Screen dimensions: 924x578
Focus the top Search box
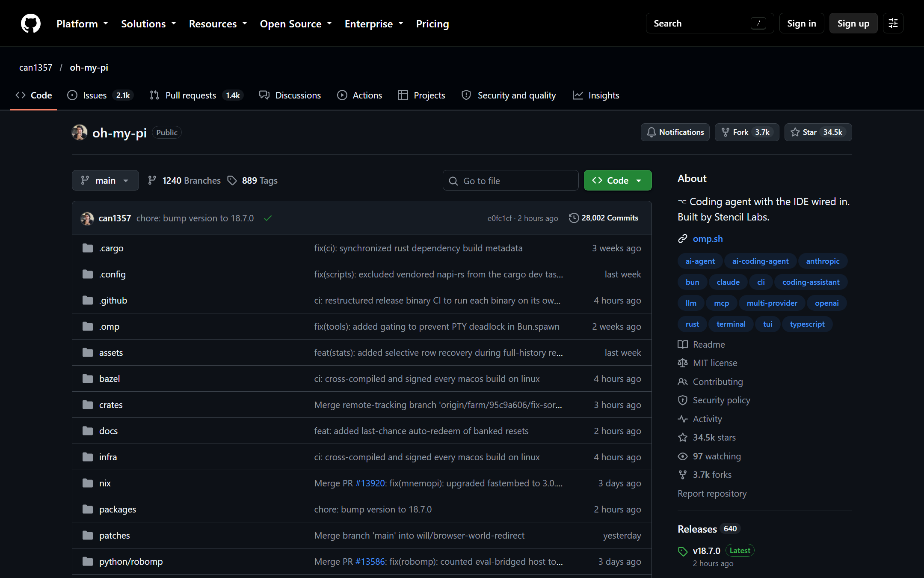click(710, 23)
